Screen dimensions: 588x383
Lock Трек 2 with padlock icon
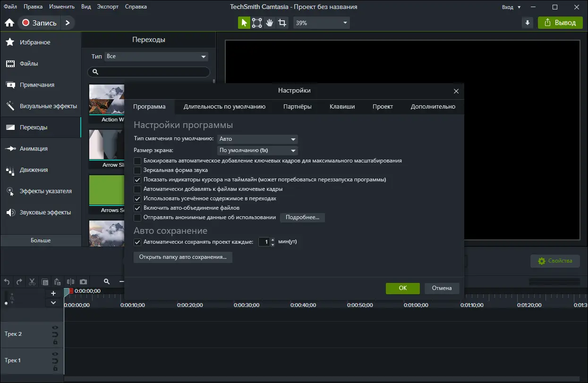click(55, 342)
